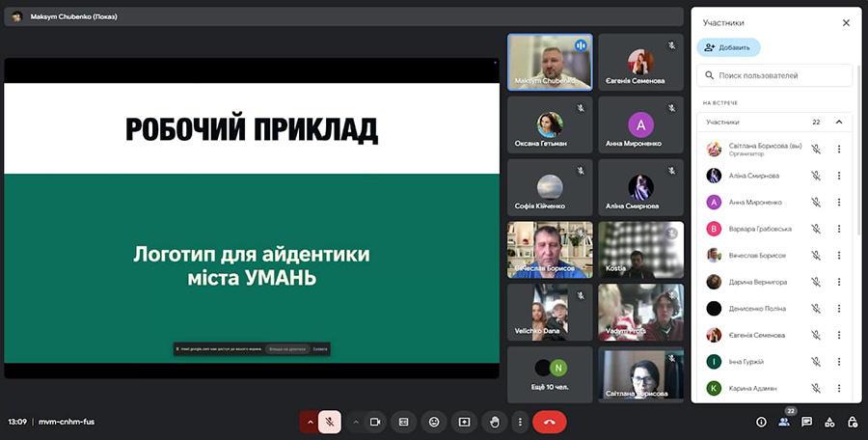
Task: Click the НА ВСТРЕЧЕ section label
Action: [720, 103]
